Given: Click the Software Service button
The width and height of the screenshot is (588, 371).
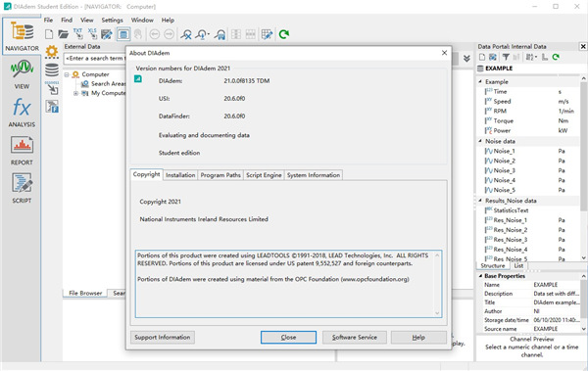Looking at the screenshot, I should point(355,338).
